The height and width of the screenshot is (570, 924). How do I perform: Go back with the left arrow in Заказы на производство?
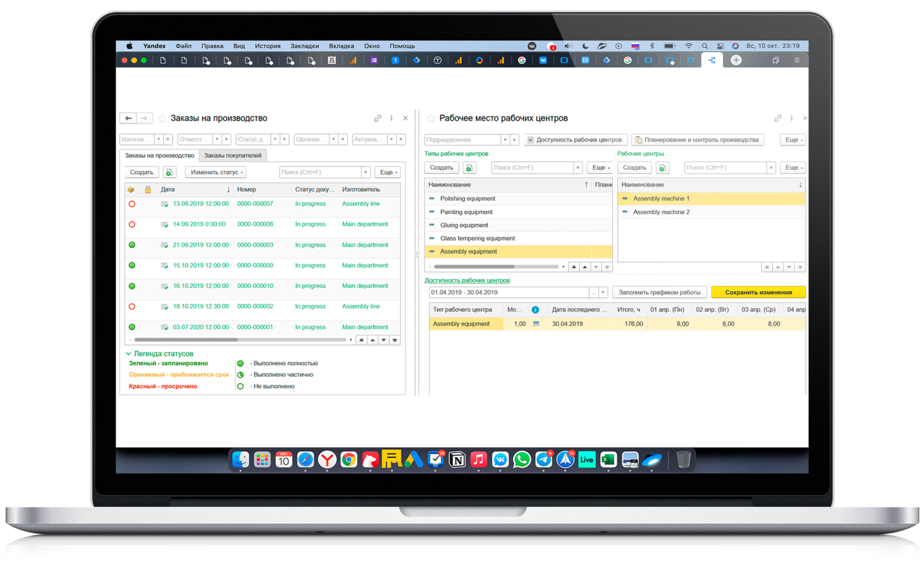128,118
